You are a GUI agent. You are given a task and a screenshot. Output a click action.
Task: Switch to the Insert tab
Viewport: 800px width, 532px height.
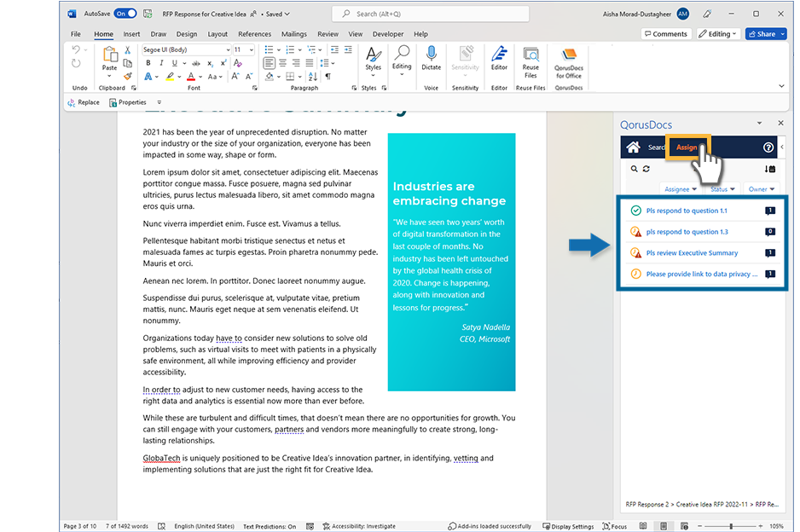pos(131,34)
